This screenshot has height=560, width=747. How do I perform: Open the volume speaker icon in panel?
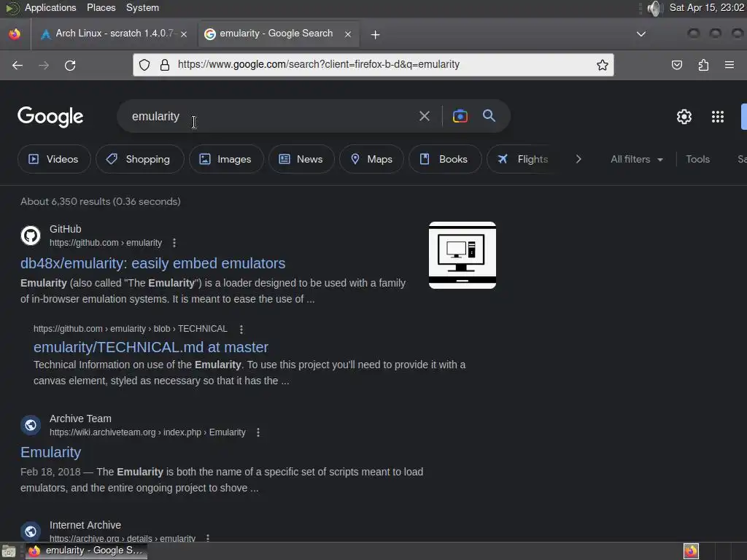[x=655, y=8]
